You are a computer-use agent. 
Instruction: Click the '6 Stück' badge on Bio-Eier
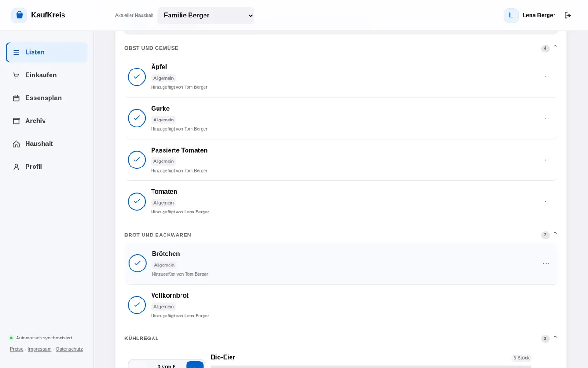pos(521,358)
